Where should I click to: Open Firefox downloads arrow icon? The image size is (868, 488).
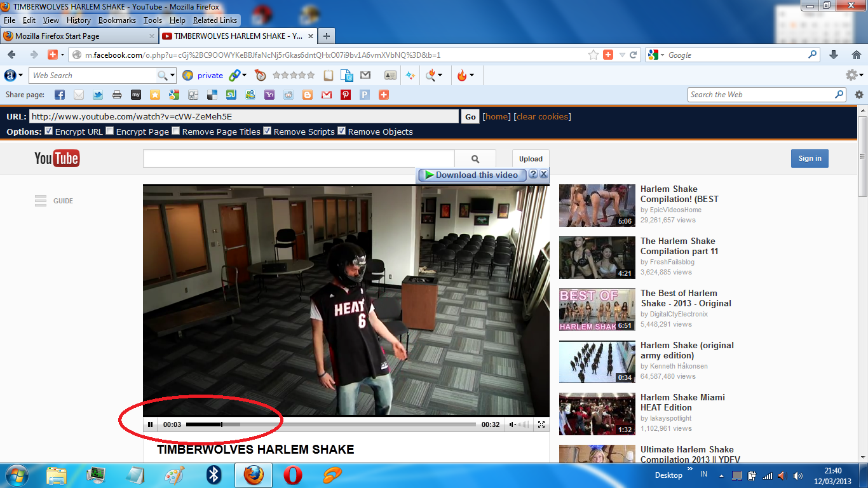834,55
